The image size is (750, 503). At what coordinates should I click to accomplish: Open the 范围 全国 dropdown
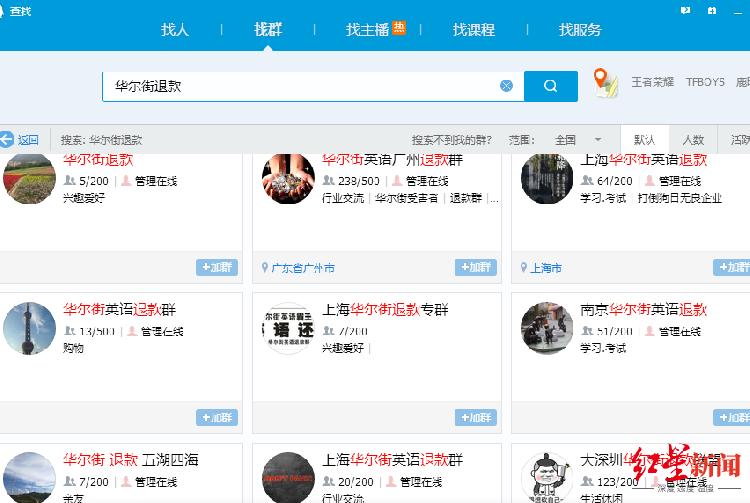(x=578, y=140)
